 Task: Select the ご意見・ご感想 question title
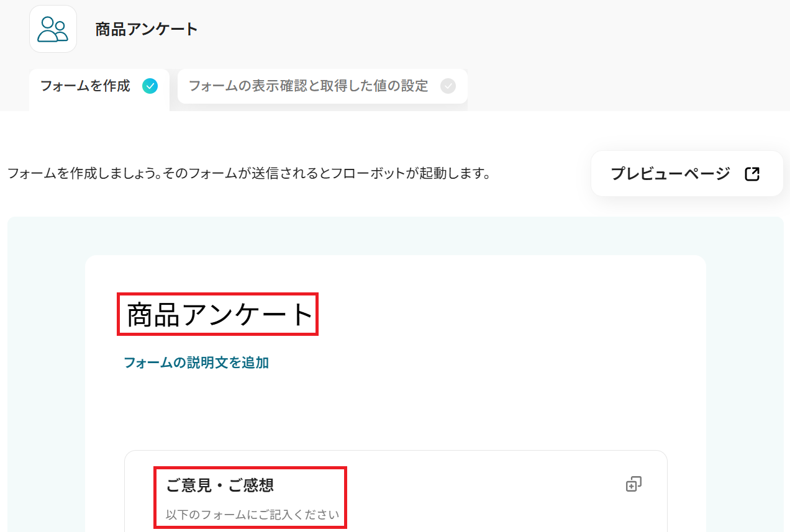(220, 485)
